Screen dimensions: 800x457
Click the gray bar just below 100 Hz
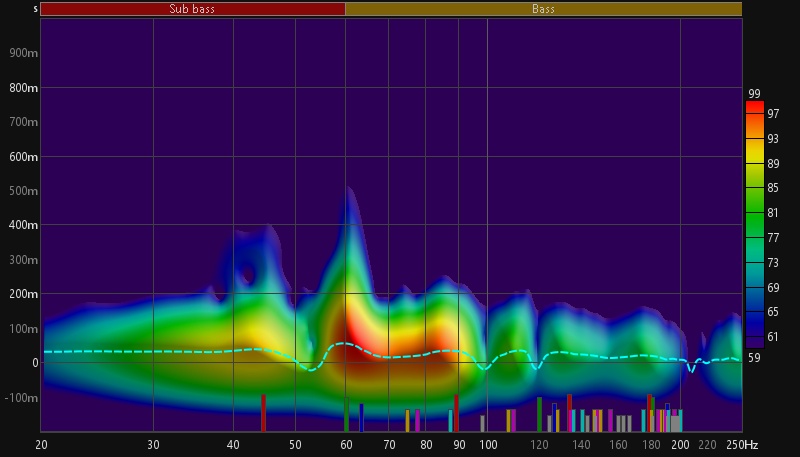pyautogui.click(x=482, y=423)
